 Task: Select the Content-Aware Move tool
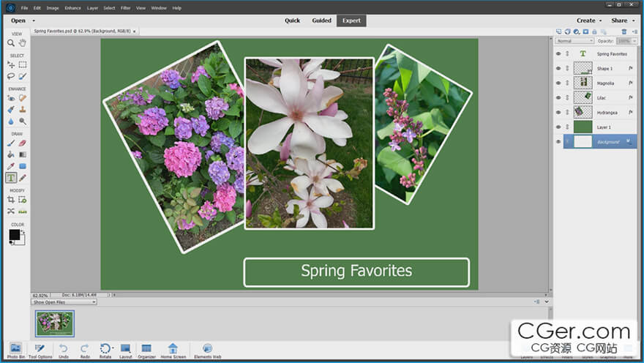pos(11,211)
